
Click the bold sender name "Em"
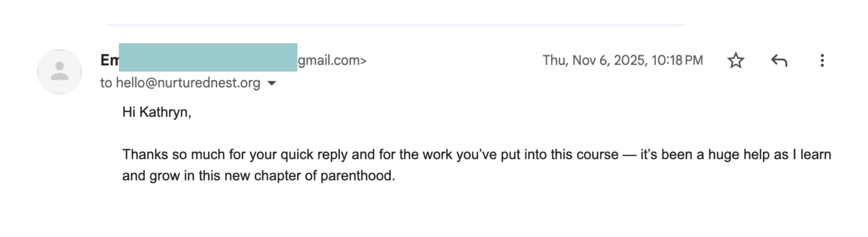tap(109, 60)
